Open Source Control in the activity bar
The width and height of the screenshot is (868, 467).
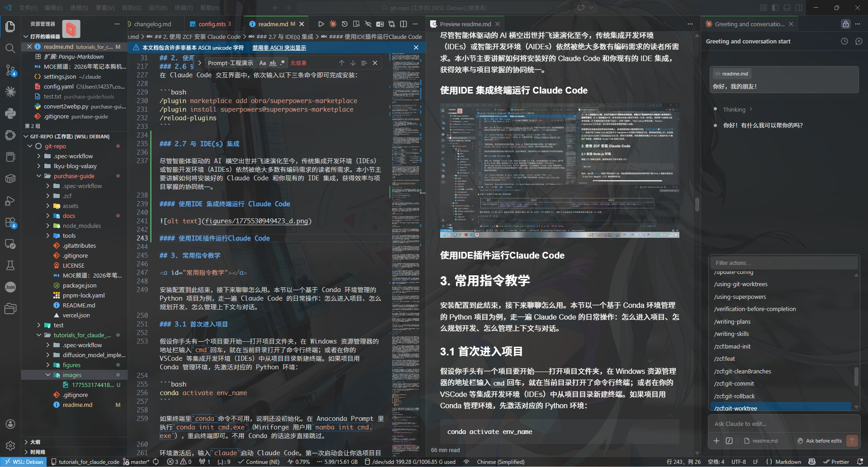point(10,70)
